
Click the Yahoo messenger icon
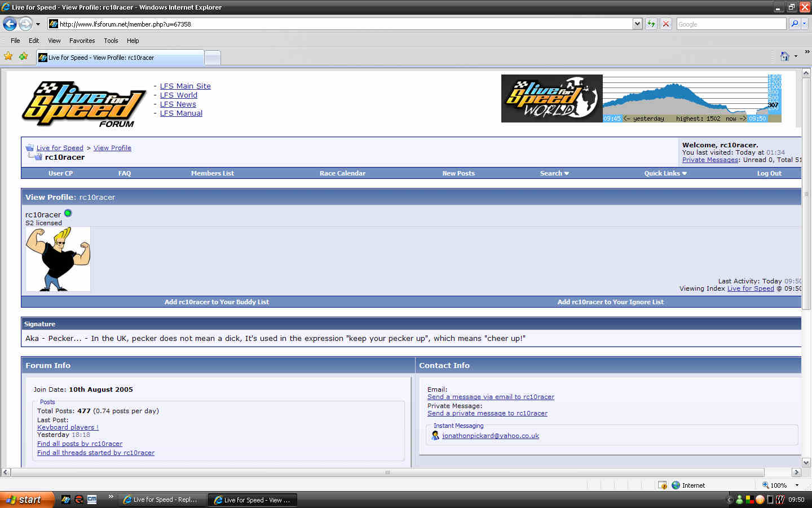click(435, 435)
